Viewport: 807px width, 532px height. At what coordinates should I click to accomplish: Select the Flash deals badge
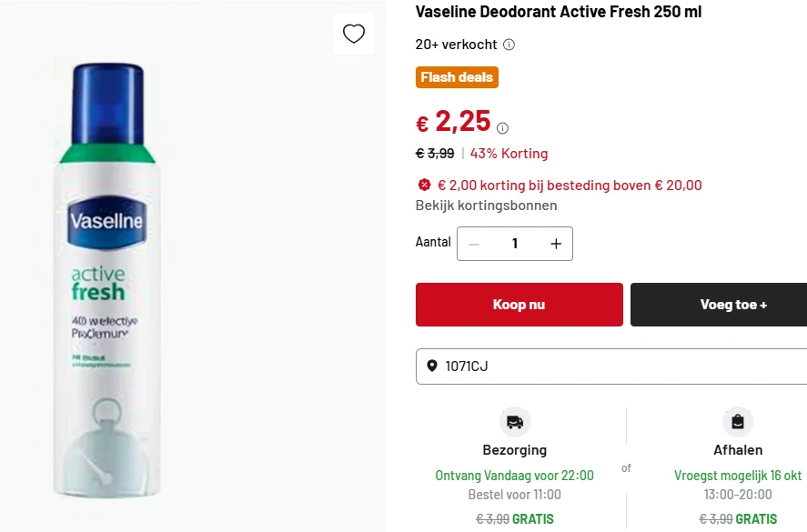click(x=457, y=77)
